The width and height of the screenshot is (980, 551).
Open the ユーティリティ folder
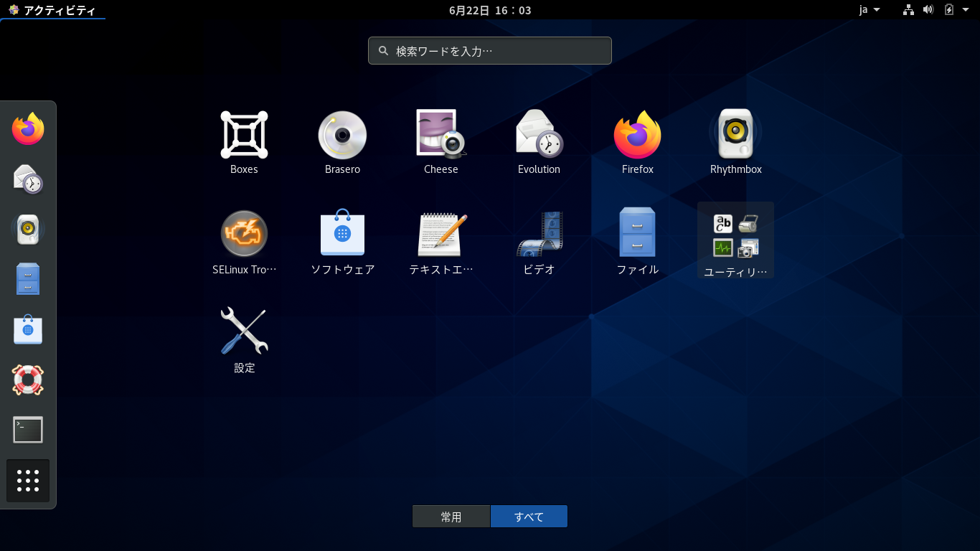[735, 240]
